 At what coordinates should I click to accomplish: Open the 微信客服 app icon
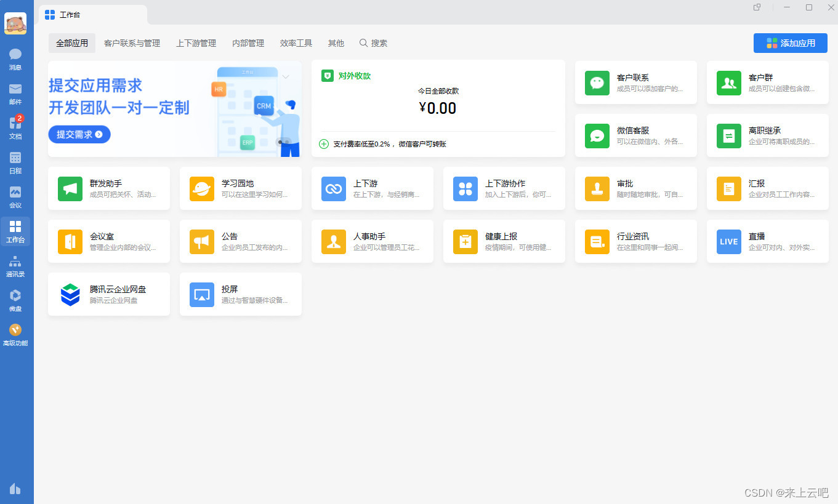[597, 135]
